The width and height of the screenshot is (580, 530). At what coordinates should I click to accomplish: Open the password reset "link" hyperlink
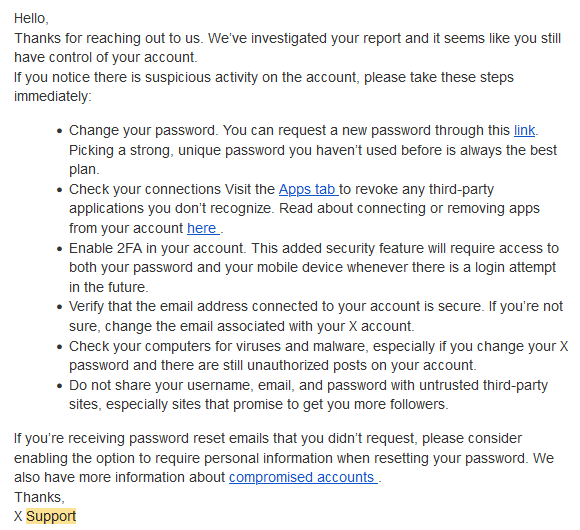[x=524, y=131]
